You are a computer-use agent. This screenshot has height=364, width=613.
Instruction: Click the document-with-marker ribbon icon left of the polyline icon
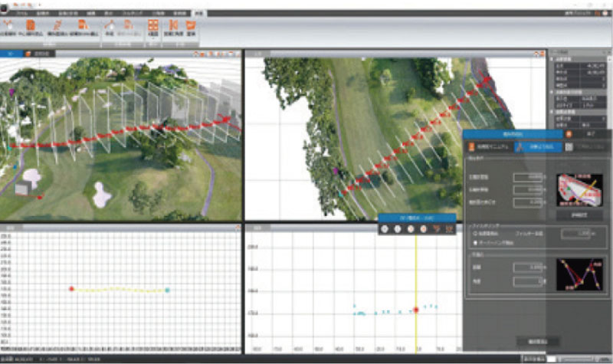83,25
